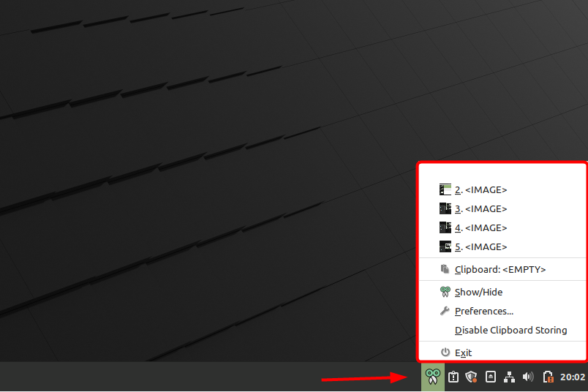Click Exit in the clipboard menu
This screenshot has width=588, height=392.
pyautogui.click(x=502, y=353)
